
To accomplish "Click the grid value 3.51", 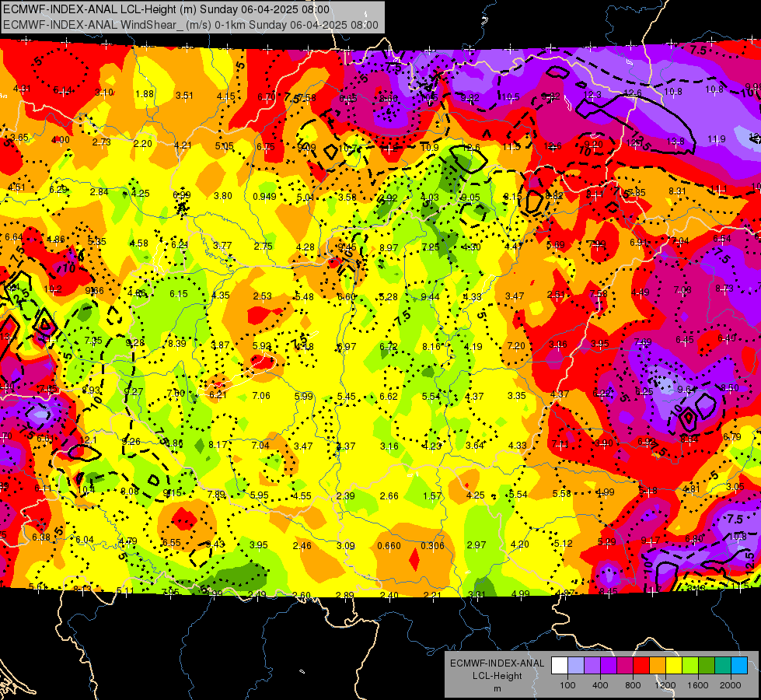I will pyautogui.click(x=184, y=95).
